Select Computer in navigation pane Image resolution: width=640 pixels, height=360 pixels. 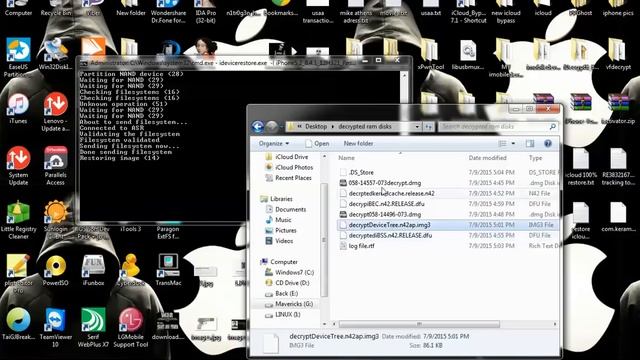pyautogui.click(x=279, y=262)
